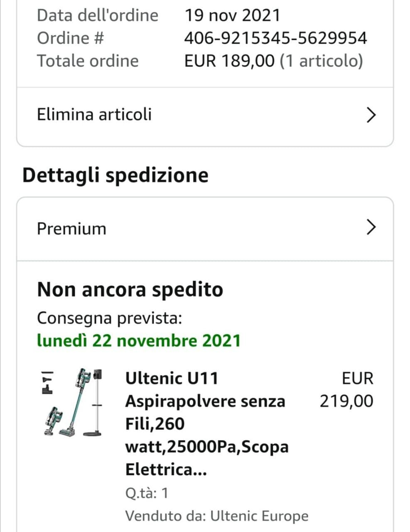Click the Data dell'ordine label
The width and height of the screenshot is (410, 532).
point(98,15)
